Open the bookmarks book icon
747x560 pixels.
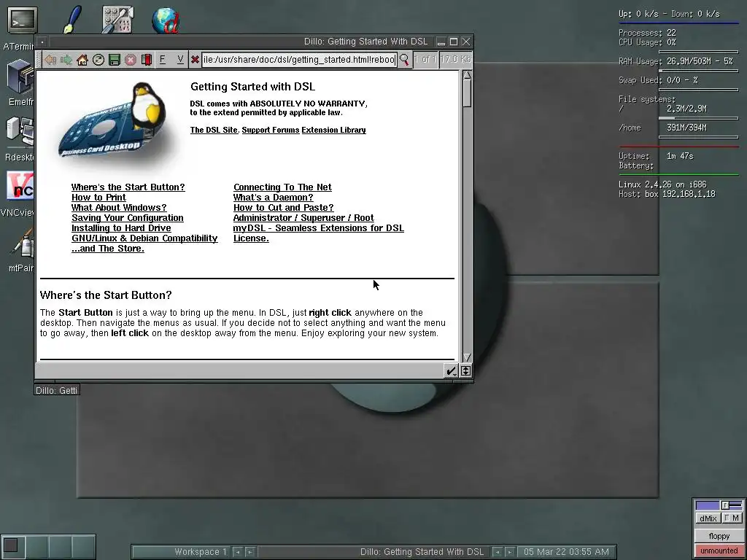pos(146,60)
